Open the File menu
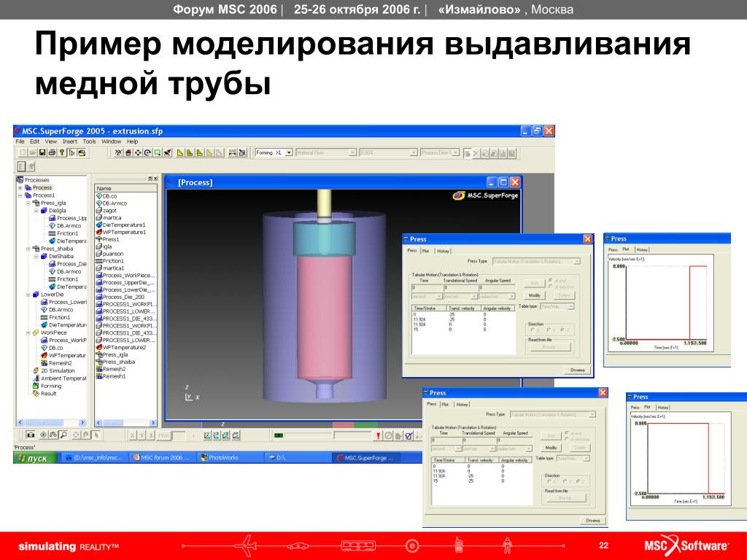The image size is (747, 560). [x=20, y=141]
